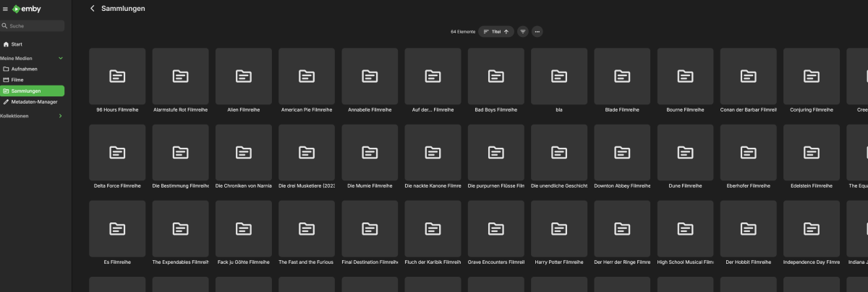
Task: Open the filter options icon
Action: click(x=523, y=32)
